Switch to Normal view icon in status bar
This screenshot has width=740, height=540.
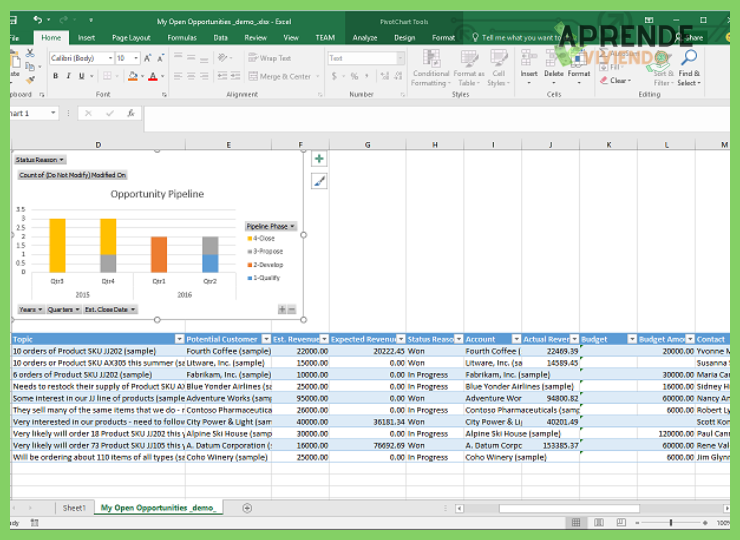pyautogui.click(x=576, y=523)
